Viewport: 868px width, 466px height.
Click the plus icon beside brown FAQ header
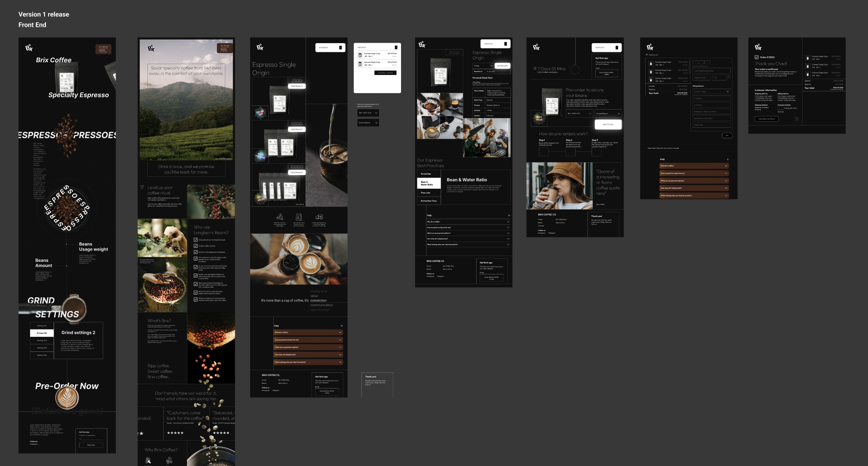pos(341,326)
